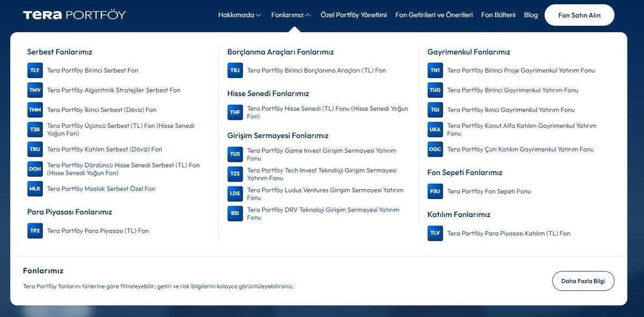Open Tera Portföy Fon Sepeti Fonu link
Image resolution: width=644 pixels, height=317 pixels.
point(489,191)
